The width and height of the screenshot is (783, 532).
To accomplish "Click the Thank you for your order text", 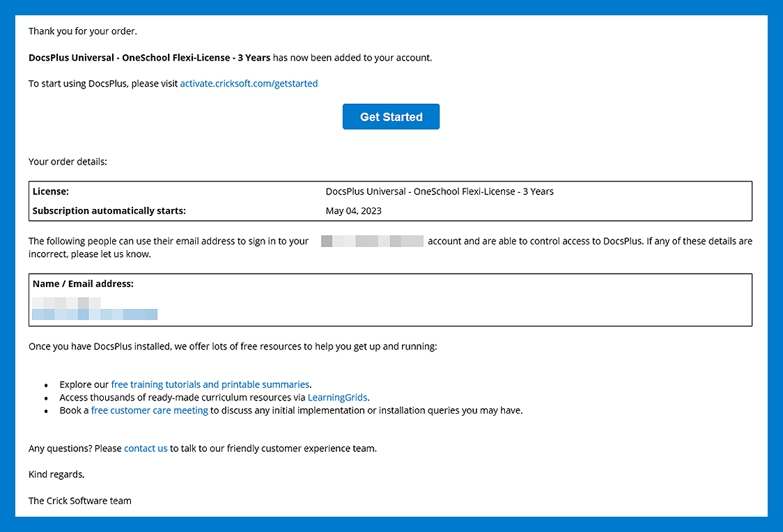I will (83, 31).
